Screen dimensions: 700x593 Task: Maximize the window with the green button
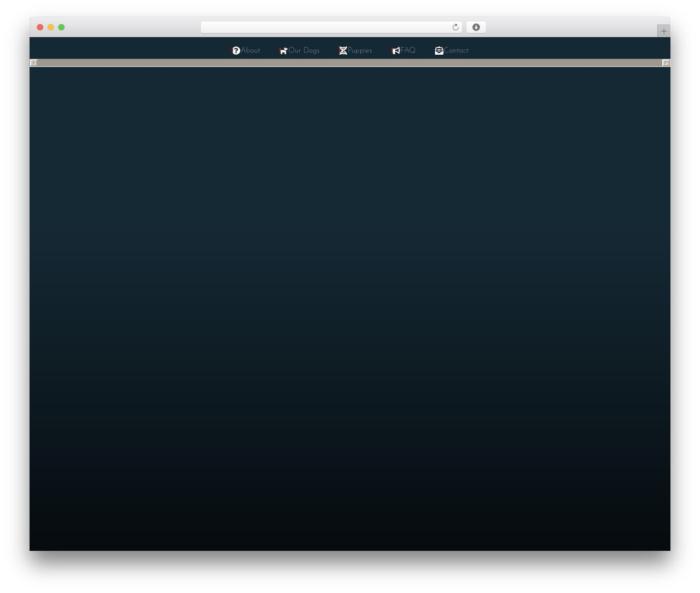[x=61, y=27]
